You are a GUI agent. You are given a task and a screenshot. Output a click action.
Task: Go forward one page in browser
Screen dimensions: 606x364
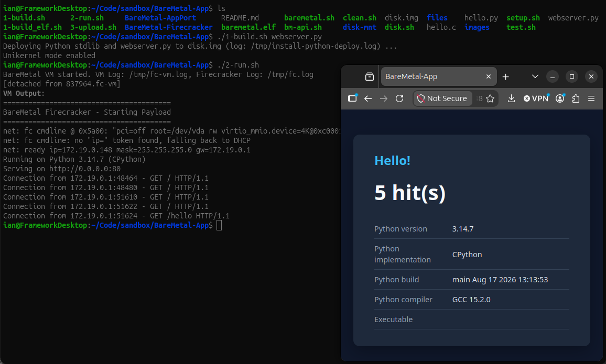click(383, 98)
